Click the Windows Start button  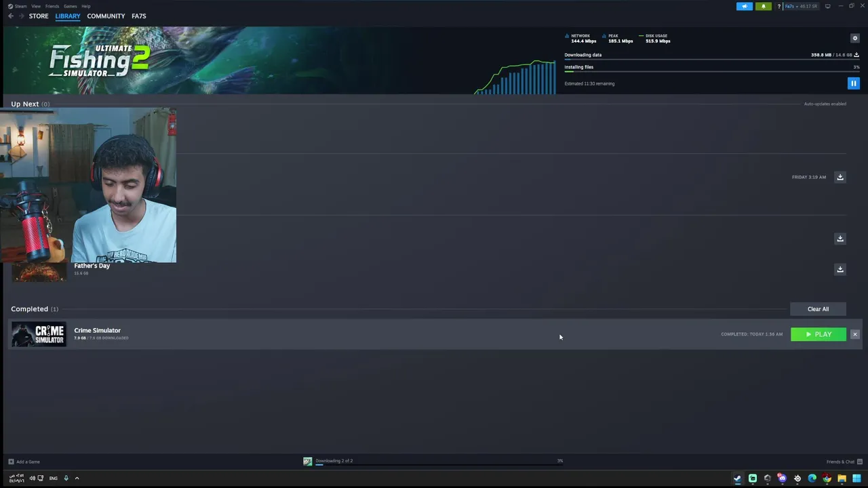point(856,479)
